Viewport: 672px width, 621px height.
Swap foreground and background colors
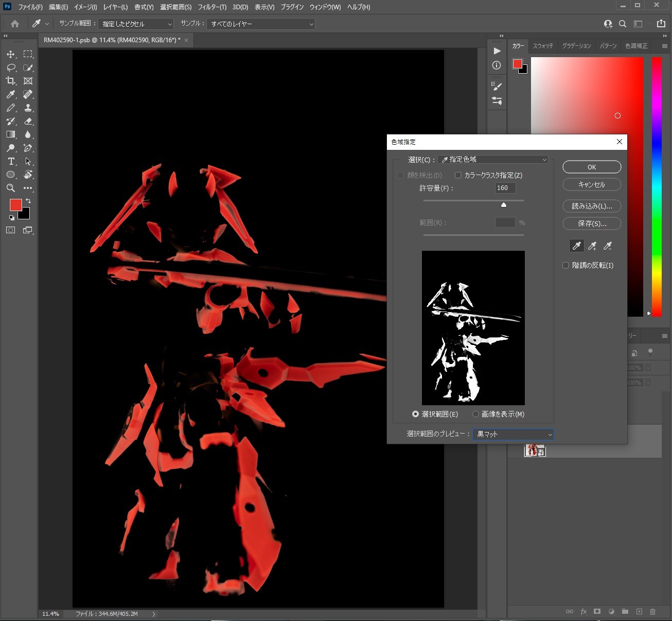point(28,201)
